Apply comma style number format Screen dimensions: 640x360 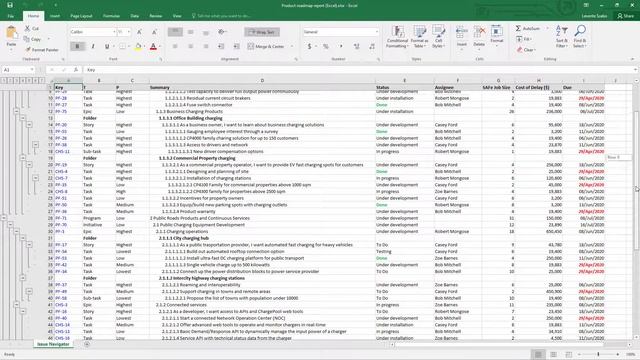point(341,47)
